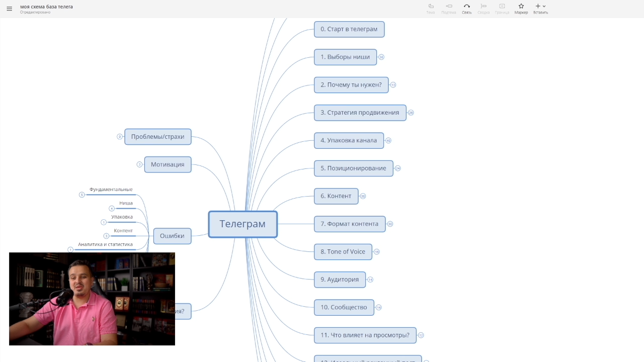Expand badge next to 9. Аудитория

[370, 280]
